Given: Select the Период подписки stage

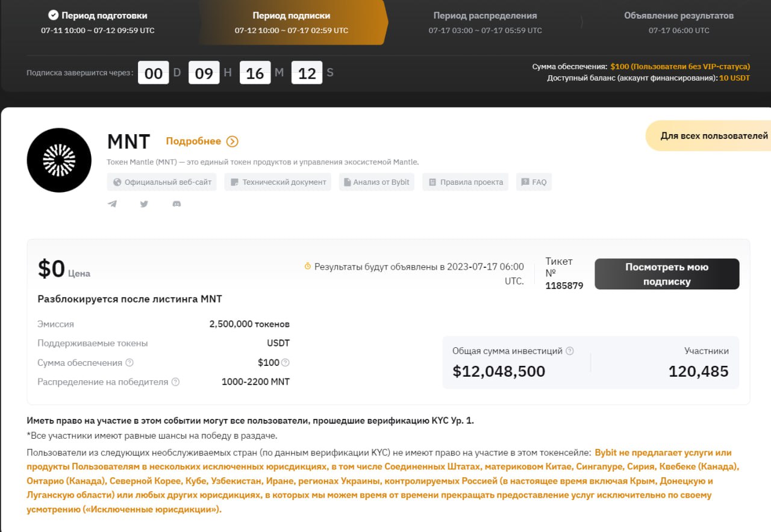Looking at the screenshot, I should [292, 22].
